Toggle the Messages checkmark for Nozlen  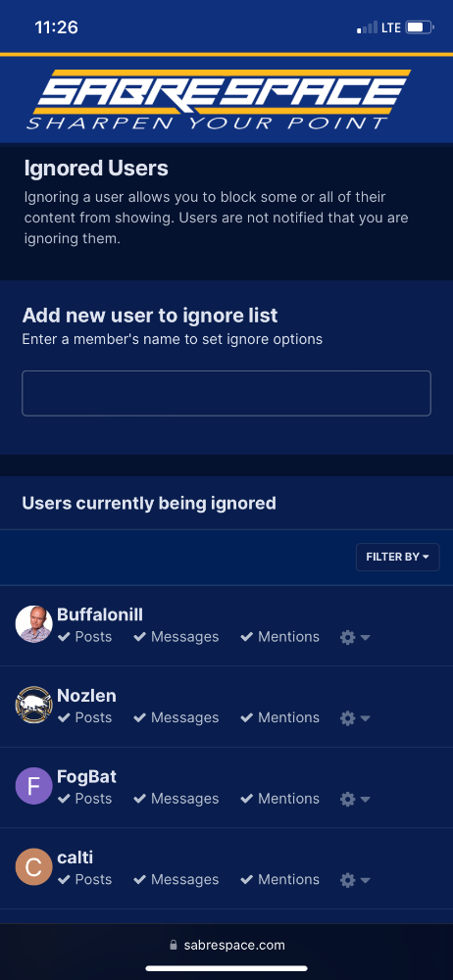click(x=176, y=717)
